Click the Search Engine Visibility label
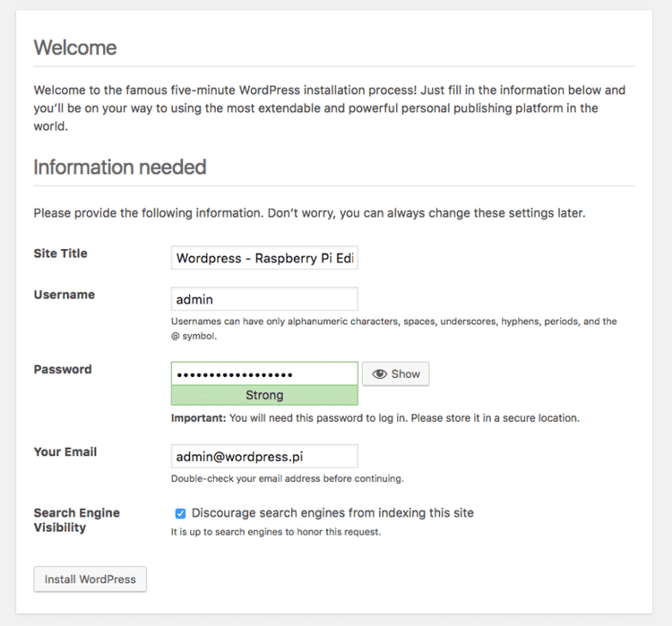This screenshot has width=672, height=626. click(76, 520)
